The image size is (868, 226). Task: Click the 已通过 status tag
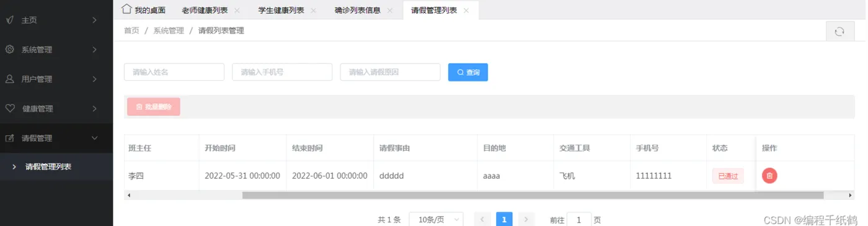pos(728,176)
